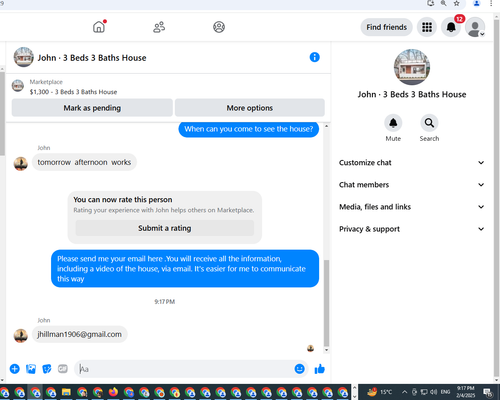Click the Find friends button
This screenshot has height=400, width=500.
point(386,27)
